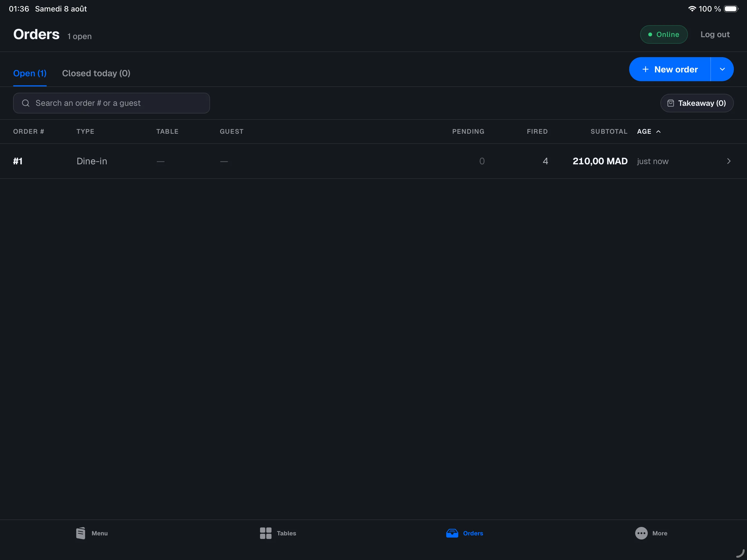Screen dimensions: 747x560
Task: Click the 'just now' age value
Action: click(652, 161)
